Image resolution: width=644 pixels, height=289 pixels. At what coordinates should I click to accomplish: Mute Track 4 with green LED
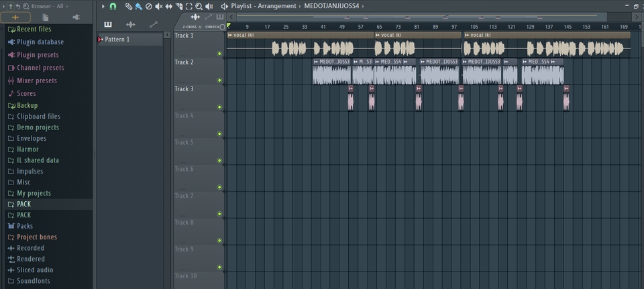click(x=219, y=134)
